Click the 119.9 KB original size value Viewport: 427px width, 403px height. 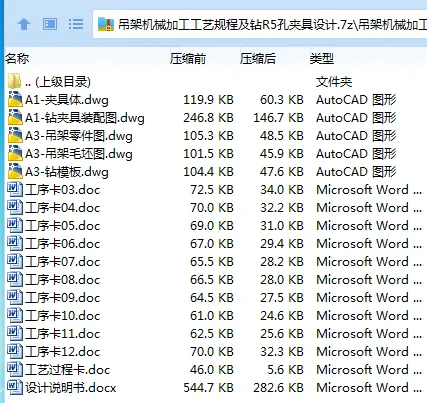point(208,100)
